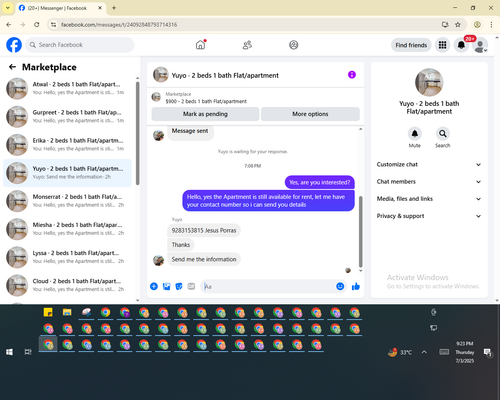This screenshot has width=500, height=400.
Task: Expand Chat members section
Action: [x=429, y=182]
